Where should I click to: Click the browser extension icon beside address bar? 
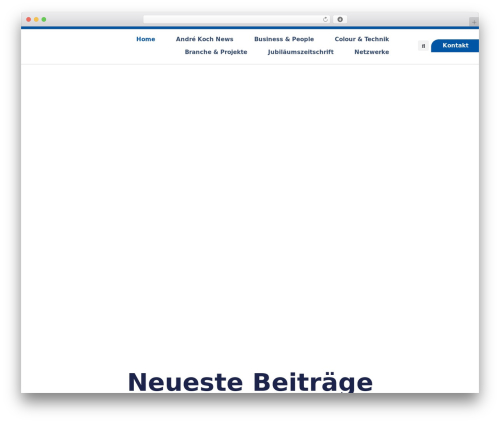click(x=340, y=19)
